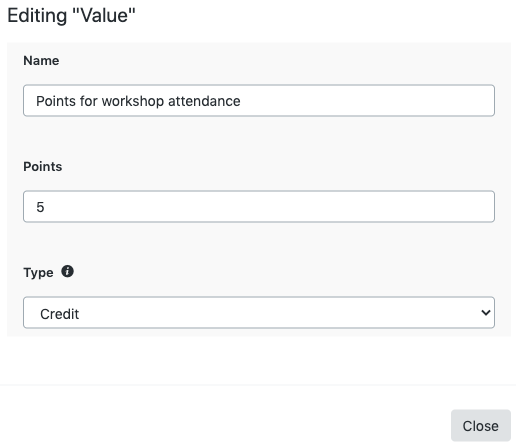Click the number 5 in Points field
Screen dimensions: 516x447
point(40,207)
